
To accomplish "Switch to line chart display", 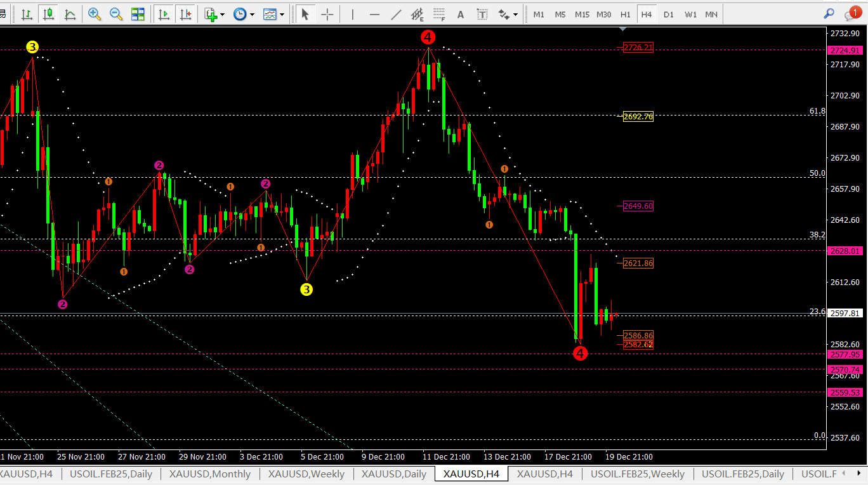I will pos(70,14).
